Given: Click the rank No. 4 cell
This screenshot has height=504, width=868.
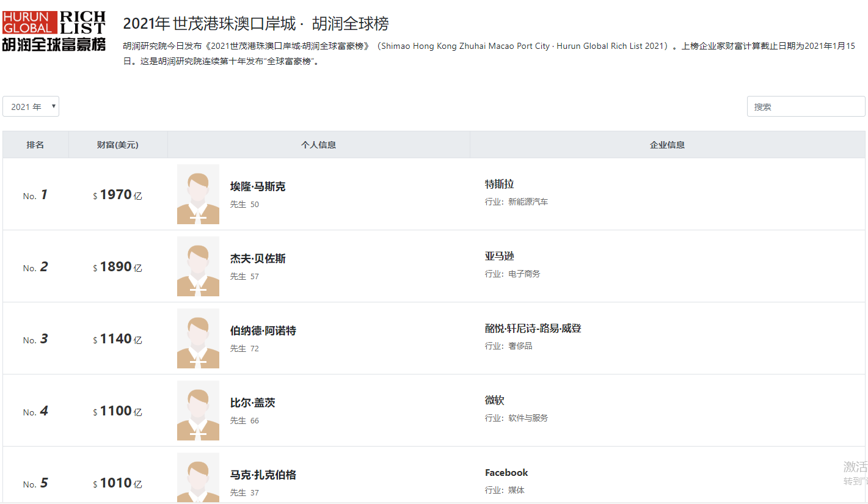Looking at the screenshot, I should pos(35,411).
